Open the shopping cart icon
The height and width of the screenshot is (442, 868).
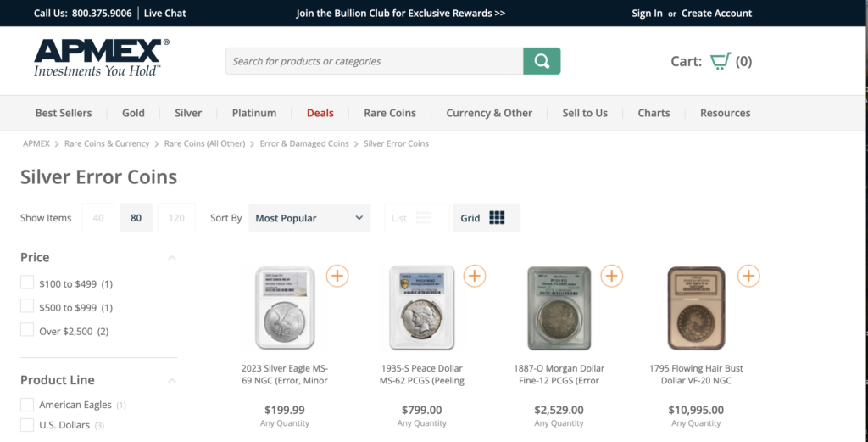[x=721, y=61]
